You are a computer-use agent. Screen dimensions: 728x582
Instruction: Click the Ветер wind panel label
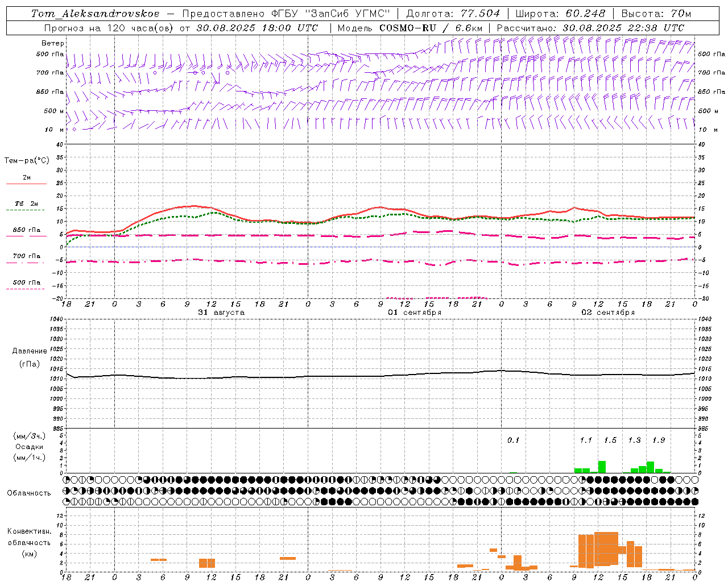click(53, 43)
